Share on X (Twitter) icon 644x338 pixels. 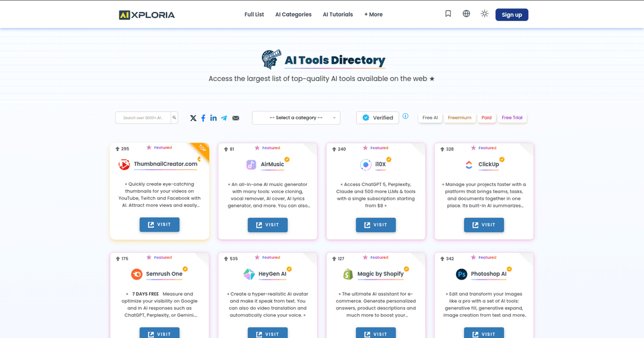[193, 118]
